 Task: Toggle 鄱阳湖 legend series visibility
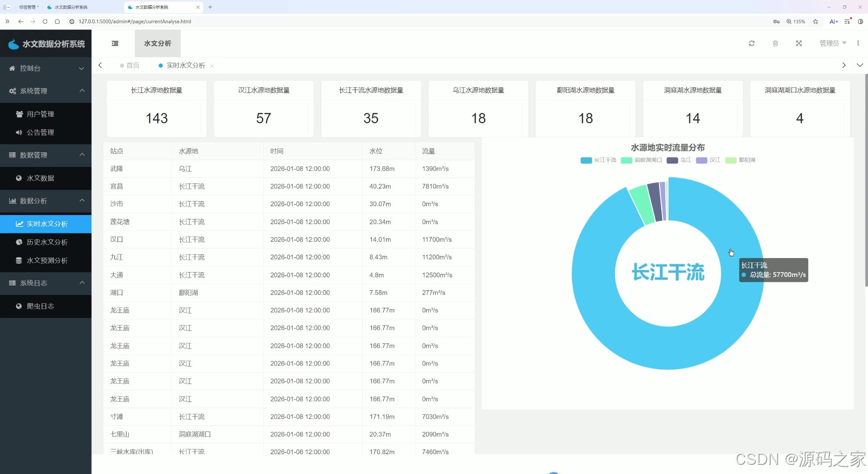741,160
